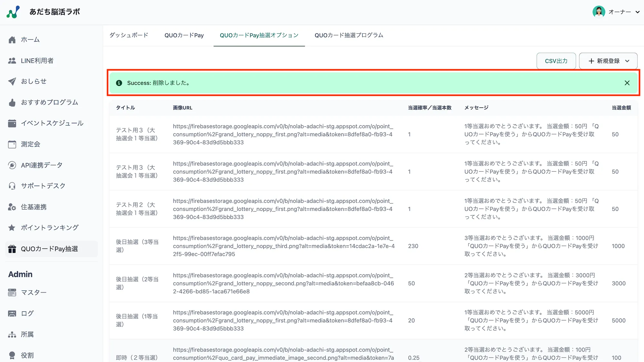Screen dimensions: 644x362
Task: Click the API連携データ sidebar icon
Action: click(12, 165)
